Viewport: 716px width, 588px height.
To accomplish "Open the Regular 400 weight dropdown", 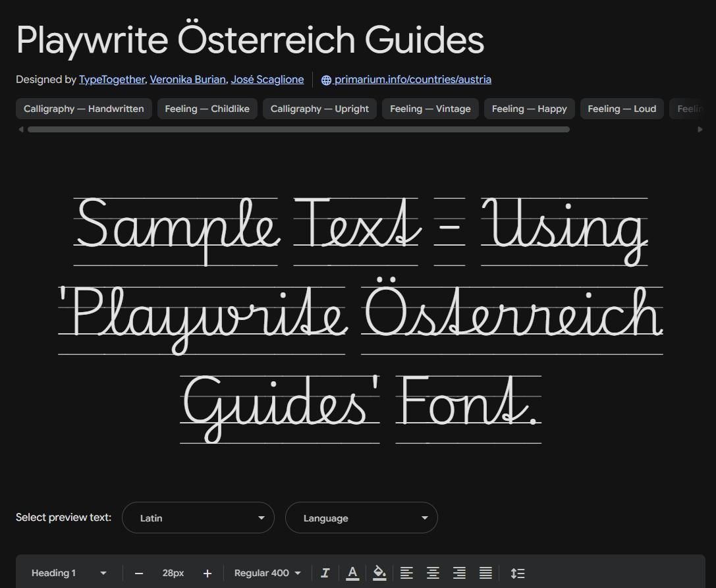I will coord(267,573).
